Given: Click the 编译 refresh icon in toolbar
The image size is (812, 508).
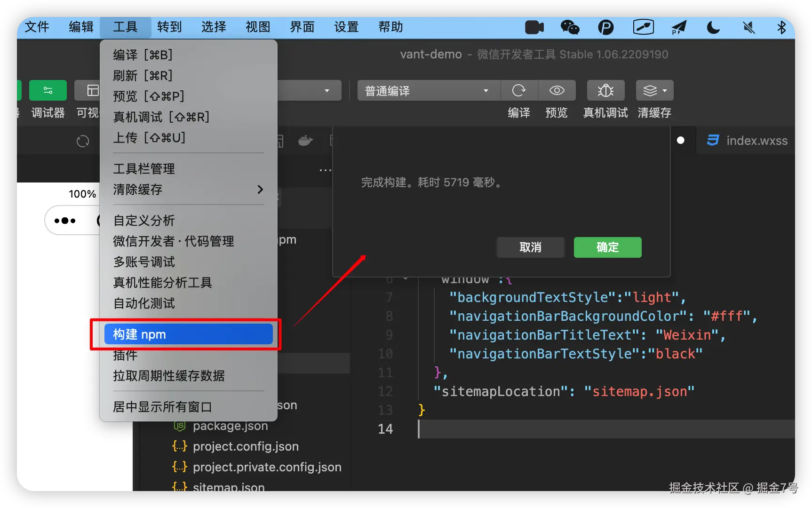Looking at the screenshot, I should pyautogui.click(x=518, y=91).
